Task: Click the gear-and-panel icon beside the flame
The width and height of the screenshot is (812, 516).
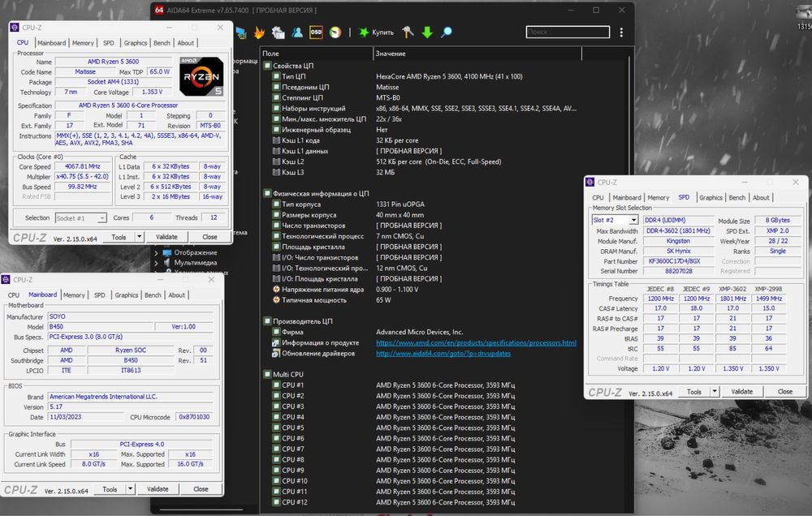Action: 278,32
